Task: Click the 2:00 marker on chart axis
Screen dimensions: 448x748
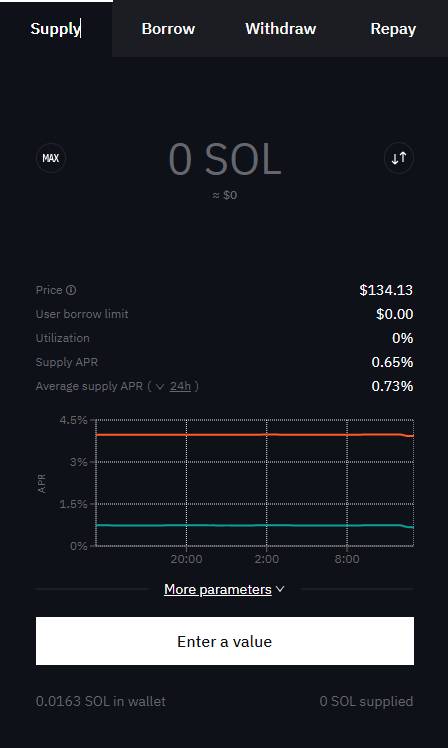Action: pyautogui.click(x=267, y=559)
